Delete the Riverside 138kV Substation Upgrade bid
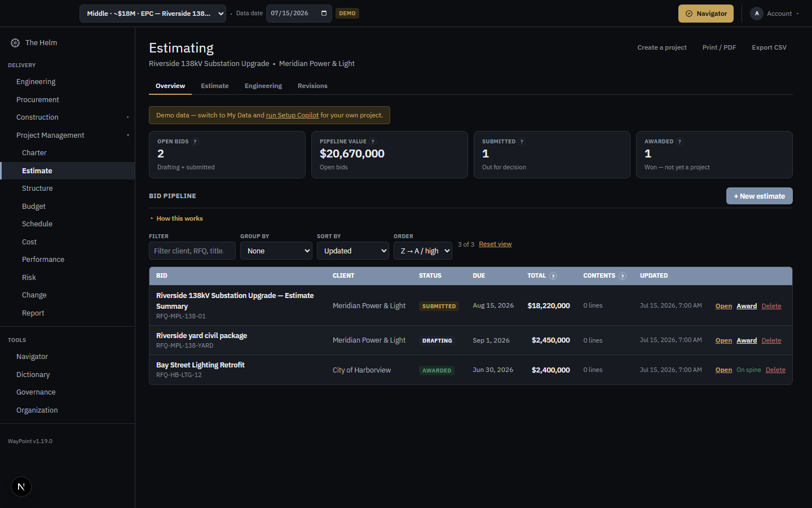The height and width of the screenshot is (508, 812). pyautogui.click(x=771, y=306)
